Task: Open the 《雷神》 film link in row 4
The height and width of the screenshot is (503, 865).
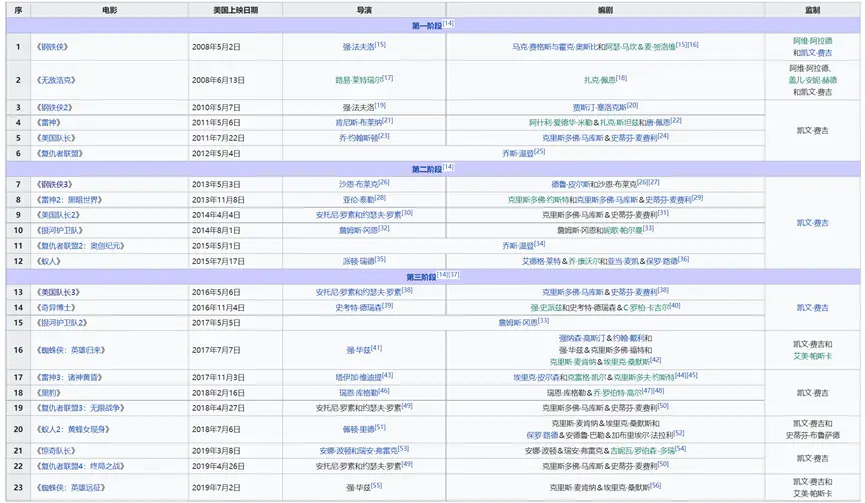Action: click(49, 122)
